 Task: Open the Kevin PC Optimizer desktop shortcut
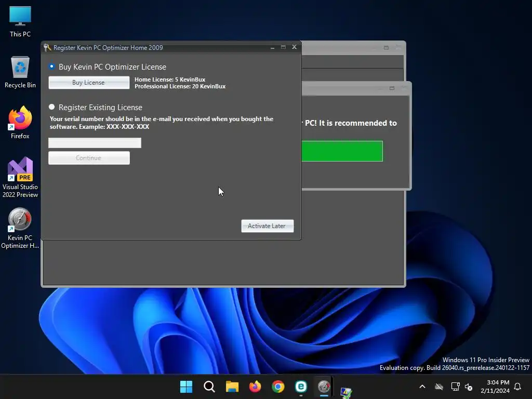point(20,228)
